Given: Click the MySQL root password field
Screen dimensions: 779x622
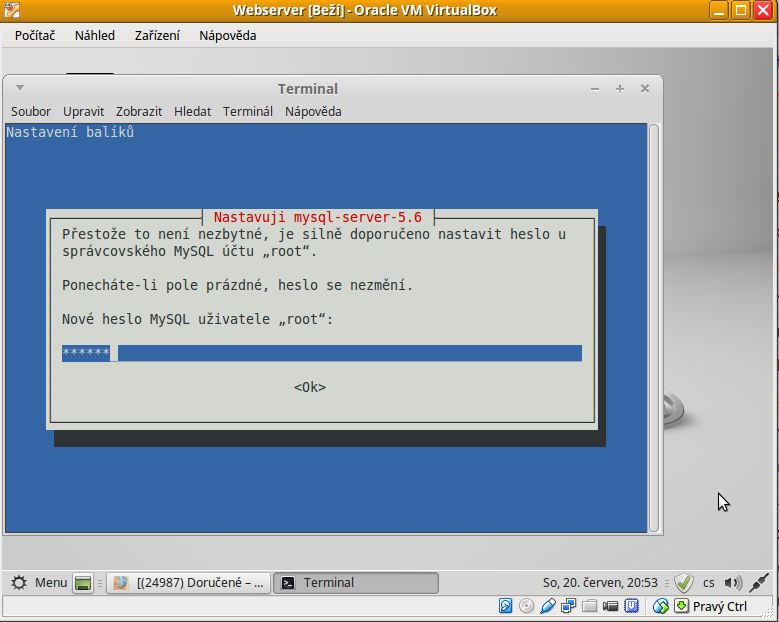Looking at the screenshot, I should [x=322, y=353].
